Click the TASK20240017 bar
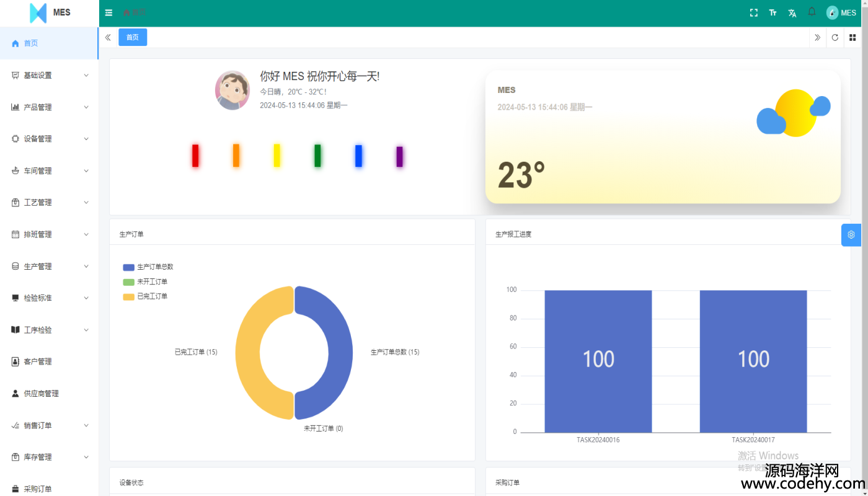 click(x=753, y=361)
